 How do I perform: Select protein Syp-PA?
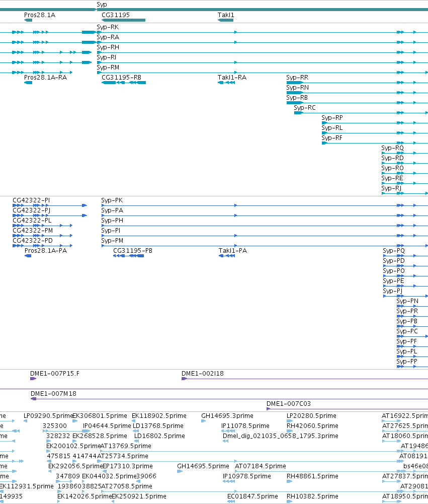pyautogui.click(x=112, y=210)
